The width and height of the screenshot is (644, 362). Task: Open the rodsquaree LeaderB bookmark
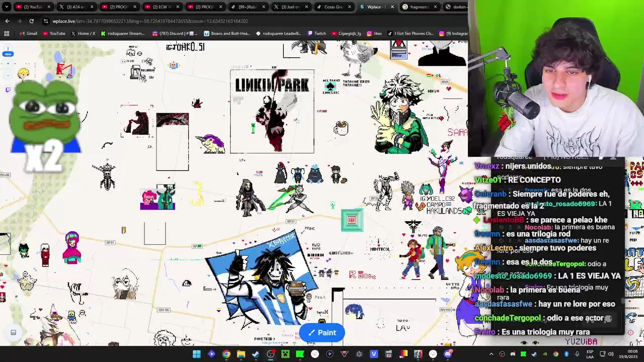pyautogui.click(x=279, y=33)
